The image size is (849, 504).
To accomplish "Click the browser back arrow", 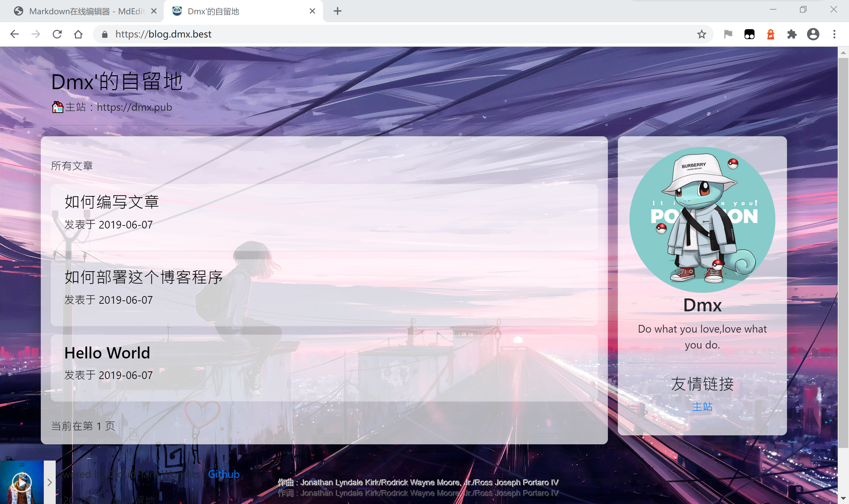I will (x=15, y=34).
